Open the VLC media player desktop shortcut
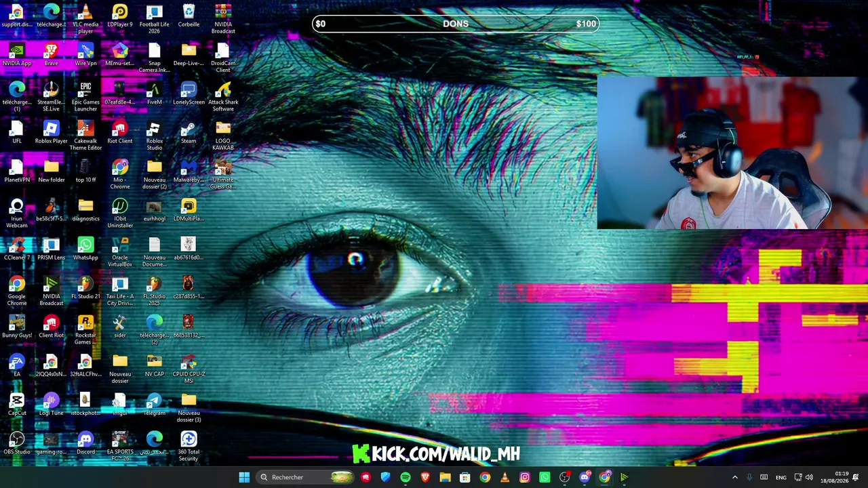The height and width of the screenshot is (488, 868). coord(85,18)
